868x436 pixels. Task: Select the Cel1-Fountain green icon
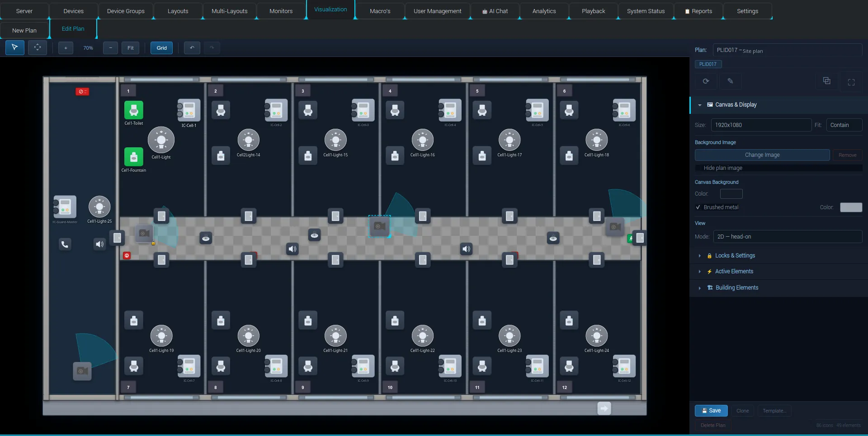tap(134, 157)
